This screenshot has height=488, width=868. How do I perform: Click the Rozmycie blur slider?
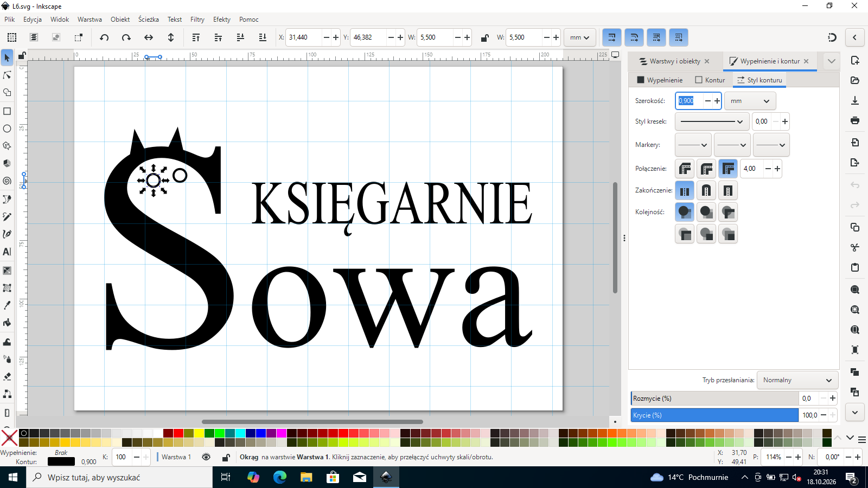(714, 399)
